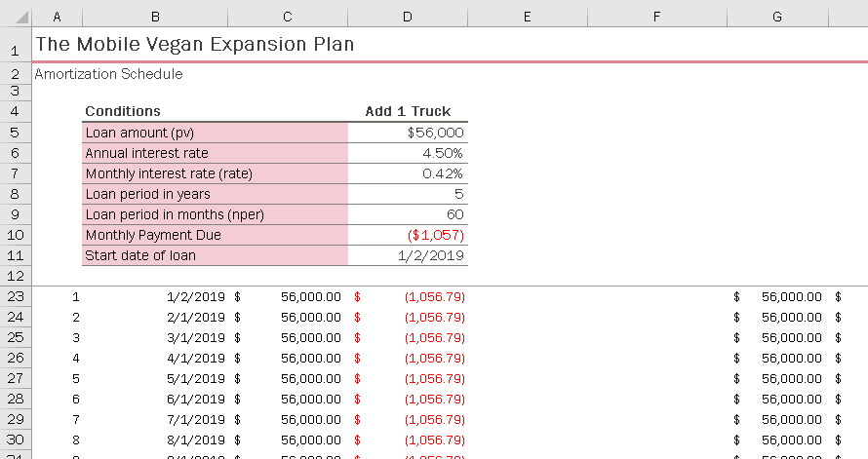The image size is (868, 459).
Task: Select column G header
Action: click(x=777, y=17)
